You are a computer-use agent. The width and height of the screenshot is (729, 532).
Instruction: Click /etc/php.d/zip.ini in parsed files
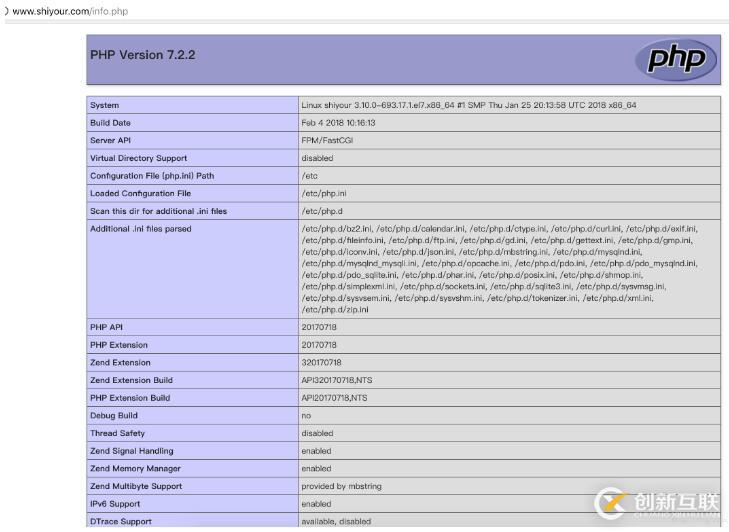tap(335, 310)
